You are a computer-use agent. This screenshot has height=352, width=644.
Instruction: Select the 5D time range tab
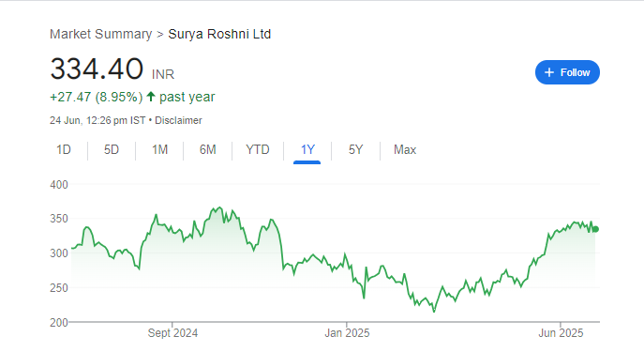tap(112, 149)
